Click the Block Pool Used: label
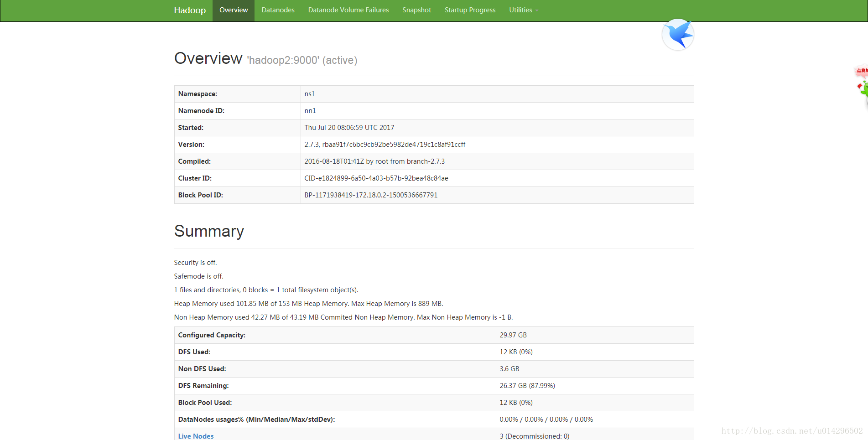The image size is (868, 440). tap(205, 403)
